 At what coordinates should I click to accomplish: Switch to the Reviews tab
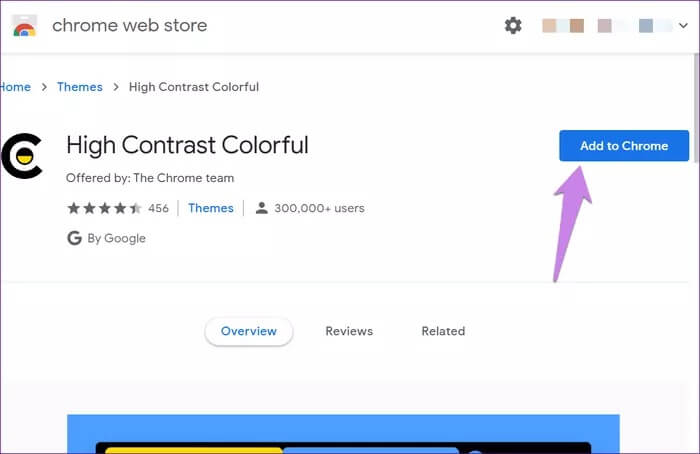coord(349,331)
